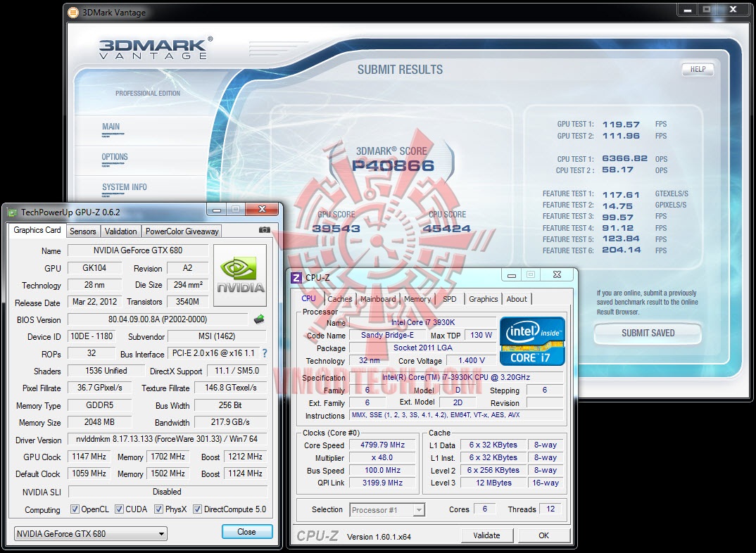Click the Close button in GPU-Z

click(x=247, y=532)
